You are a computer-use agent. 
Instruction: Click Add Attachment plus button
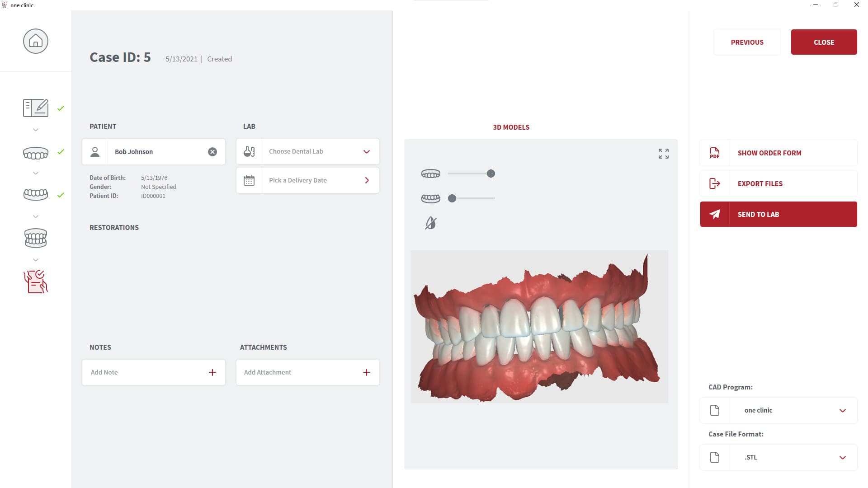(x=367, y=372)
